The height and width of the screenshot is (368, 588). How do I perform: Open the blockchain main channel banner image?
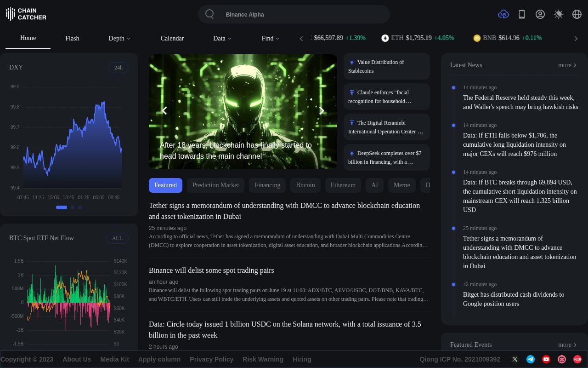[243, 112]
